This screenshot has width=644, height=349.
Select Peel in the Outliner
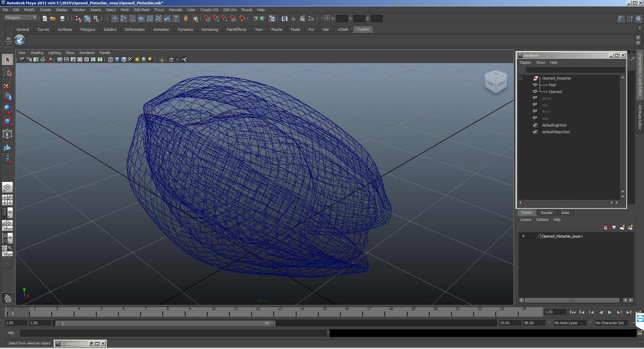(x=552, y=85)
